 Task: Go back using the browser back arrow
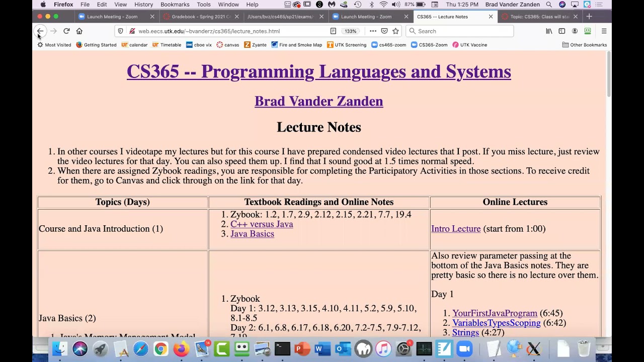(x=40, y=31)
